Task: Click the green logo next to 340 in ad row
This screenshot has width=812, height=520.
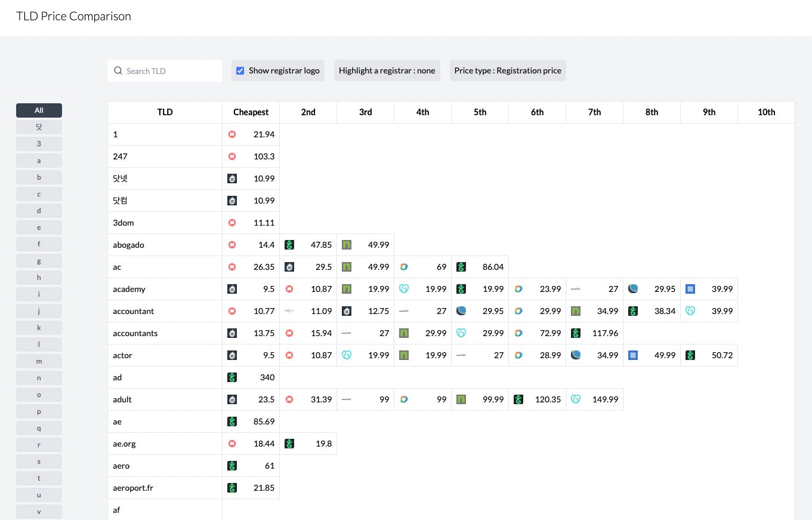Action: pyautogui.click(x=232, y=377)
